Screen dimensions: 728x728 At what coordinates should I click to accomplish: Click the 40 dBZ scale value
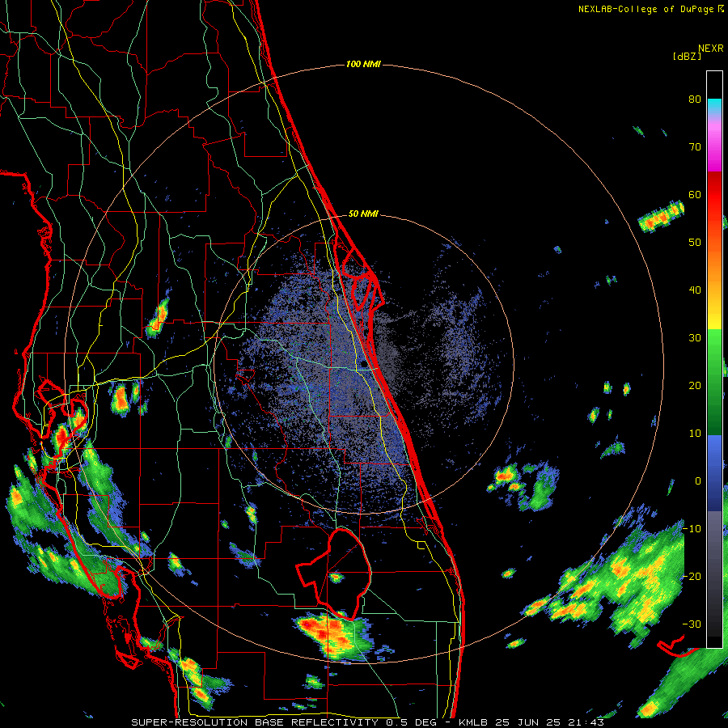point(695,290)
